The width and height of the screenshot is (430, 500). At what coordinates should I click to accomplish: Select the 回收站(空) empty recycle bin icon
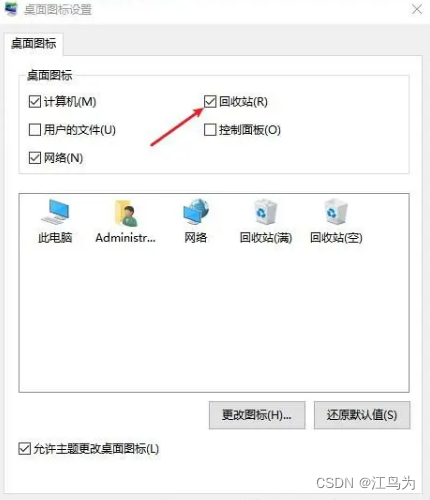pyautogui.click(x=336, y=212)
